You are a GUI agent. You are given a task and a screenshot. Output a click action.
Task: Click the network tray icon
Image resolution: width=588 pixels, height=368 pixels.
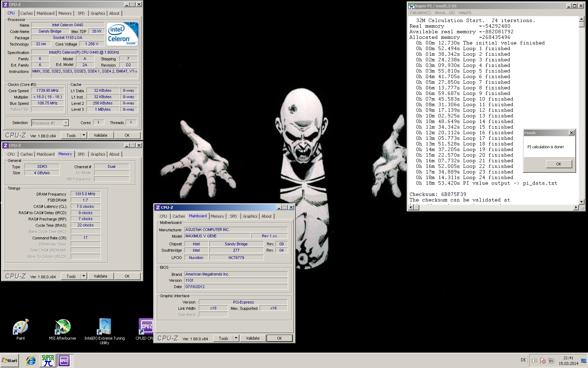tap(551, 361)
